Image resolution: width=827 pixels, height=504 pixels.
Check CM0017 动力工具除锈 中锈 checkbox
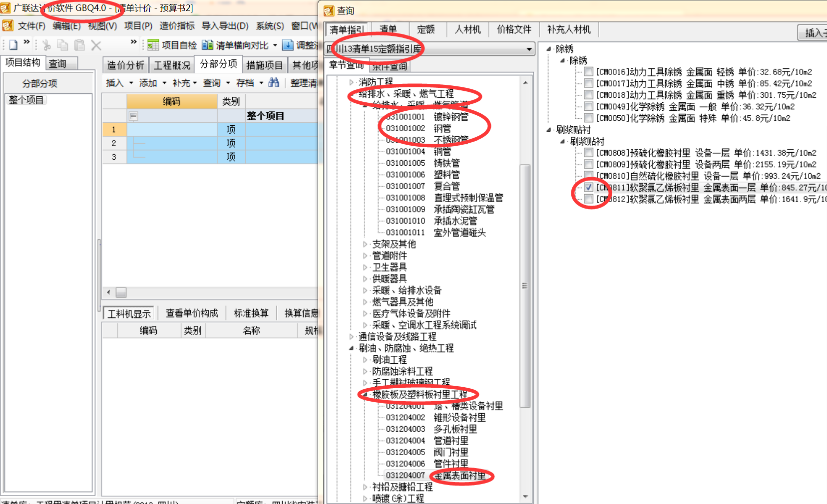[x=589, y=83]
